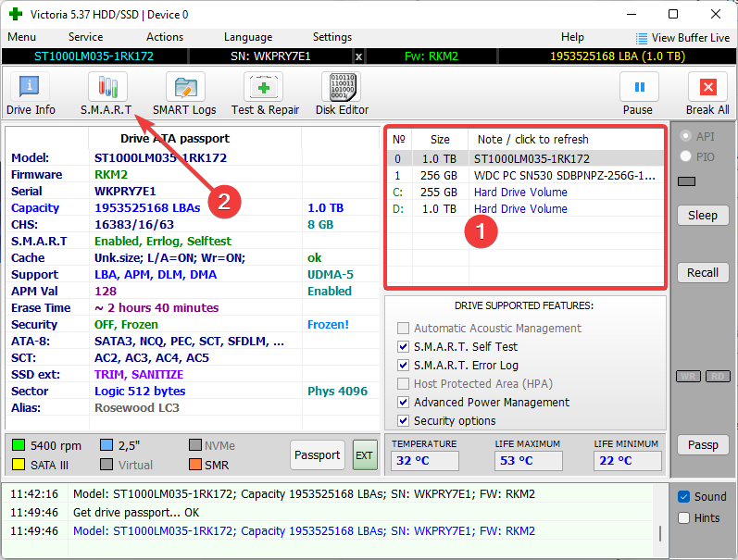Click the RD indicator

[x=718, y=376]
